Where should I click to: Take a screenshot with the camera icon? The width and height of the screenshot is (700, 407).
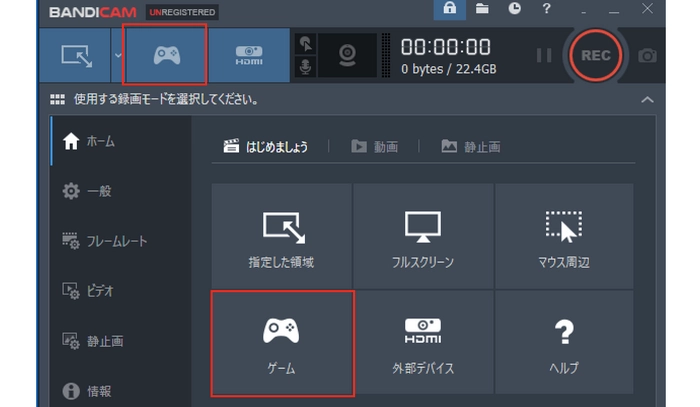647,56
